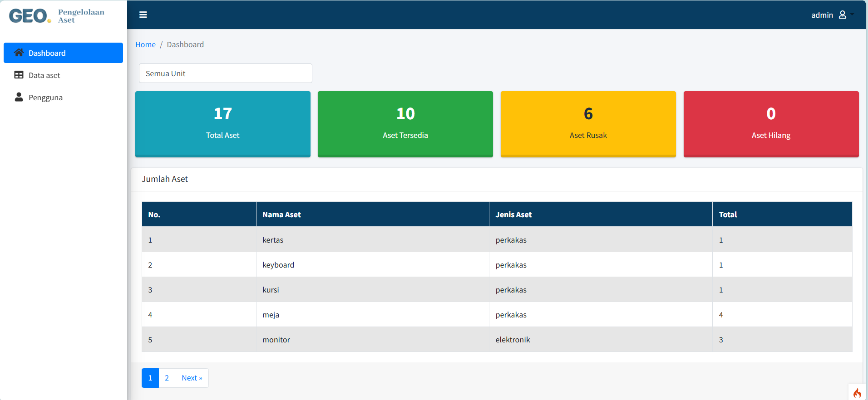Screen dimensions: 868x400
Task: Click the Data aset table icon
Action: (19, 75)
